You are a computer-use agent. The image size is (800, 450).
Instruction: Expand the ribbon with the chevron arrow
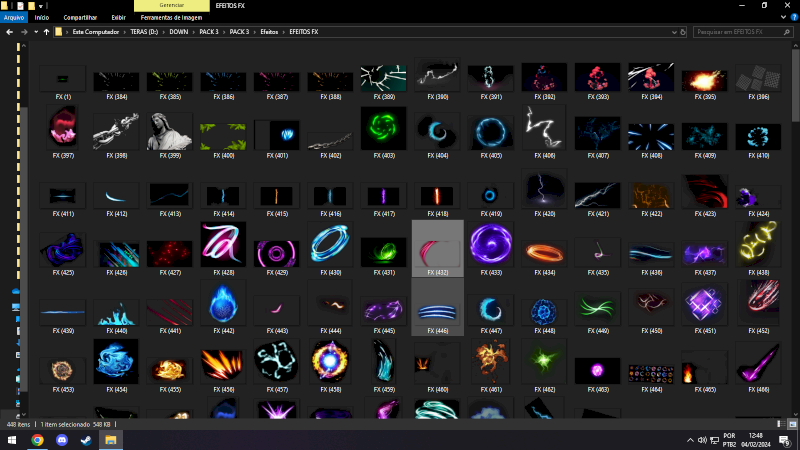click(783, 17)
